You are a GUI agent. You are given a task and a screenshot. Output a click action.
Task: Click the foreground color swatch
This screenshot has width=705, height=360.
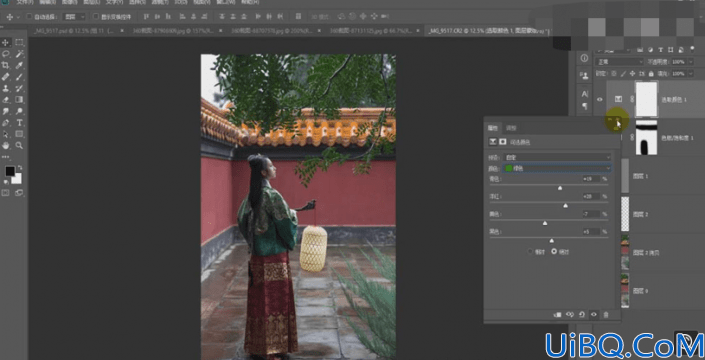coord(10,171)
